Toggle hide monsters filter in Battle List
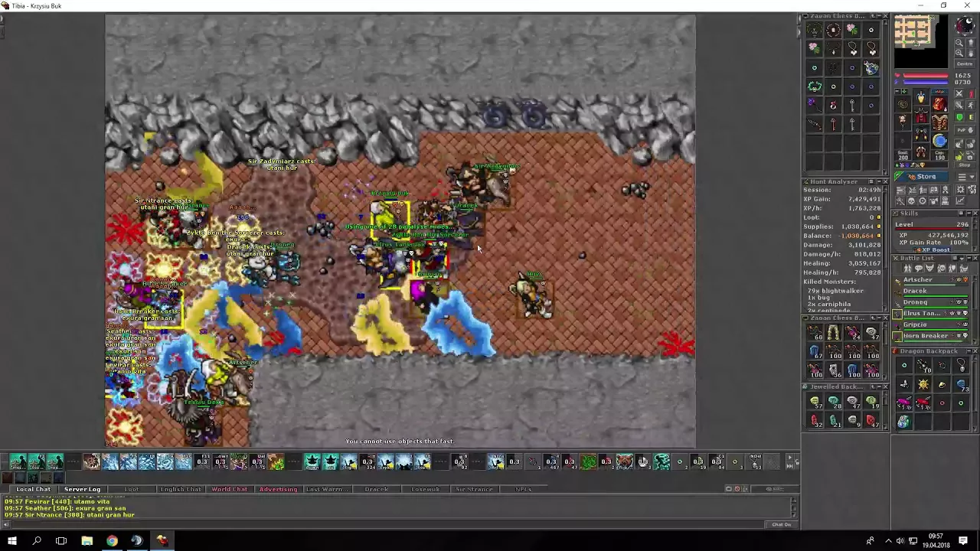The image size is (980, 551). click(929, 268)
